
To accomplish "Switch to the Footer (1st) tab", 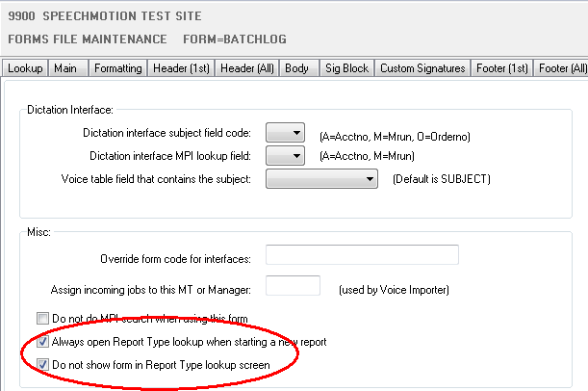I will point(501,68).
